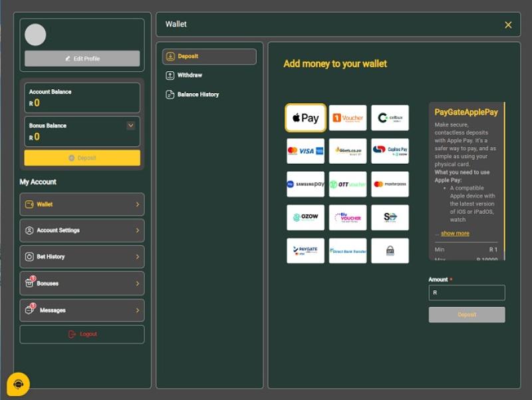Click the show more link
Viewport: 532px width, 400px height.
coord(455,234)
